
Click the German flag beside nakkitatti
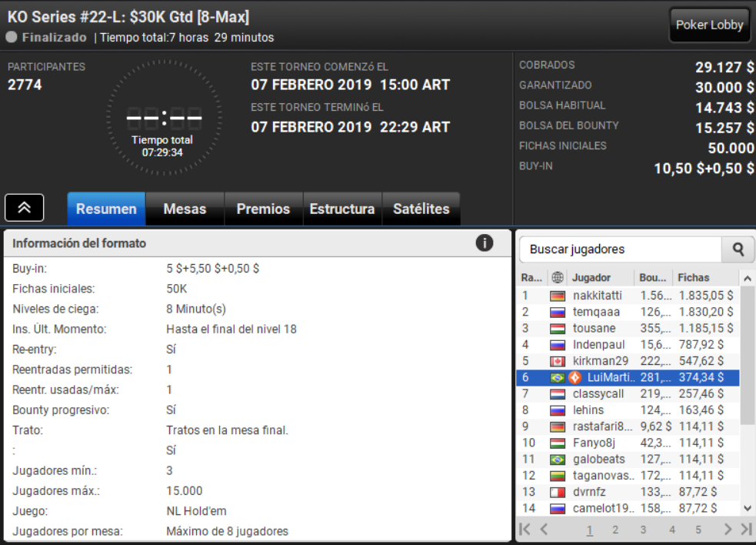click(558, 296)
